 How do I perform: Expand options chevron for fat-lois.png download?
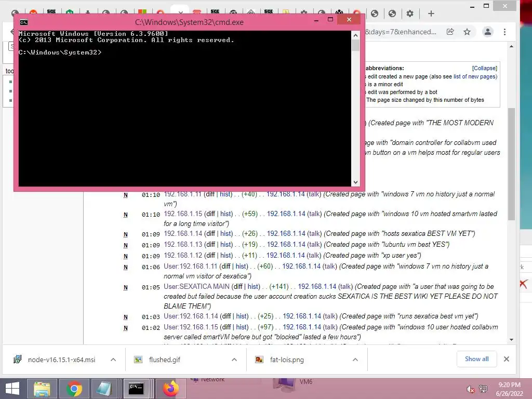click(x=355, y=360)
